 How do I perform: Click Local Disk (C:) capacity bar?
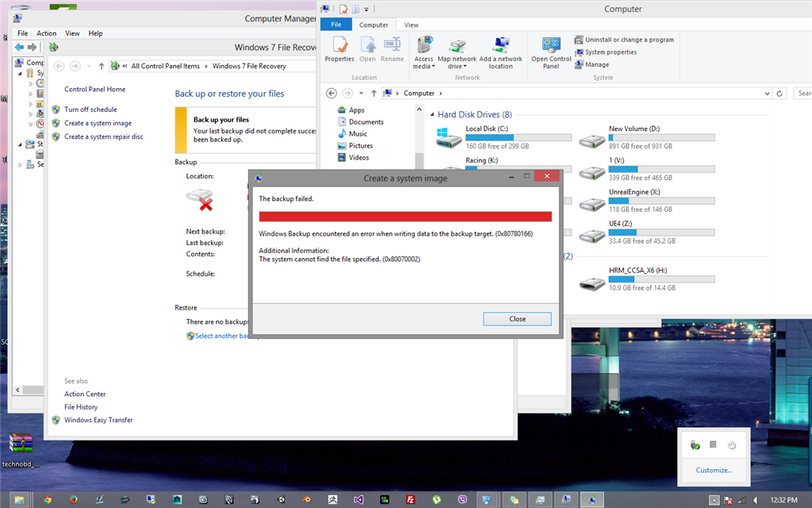point(519,138)
